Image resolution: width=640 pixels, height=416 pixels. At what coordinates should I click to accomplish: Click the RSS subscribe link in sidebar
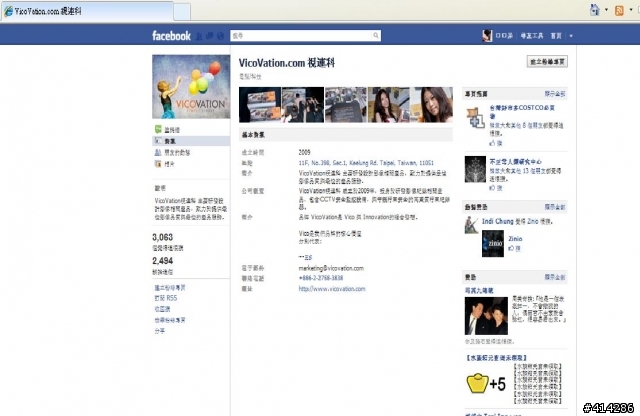pyautogui.click(x=166, y=298)
